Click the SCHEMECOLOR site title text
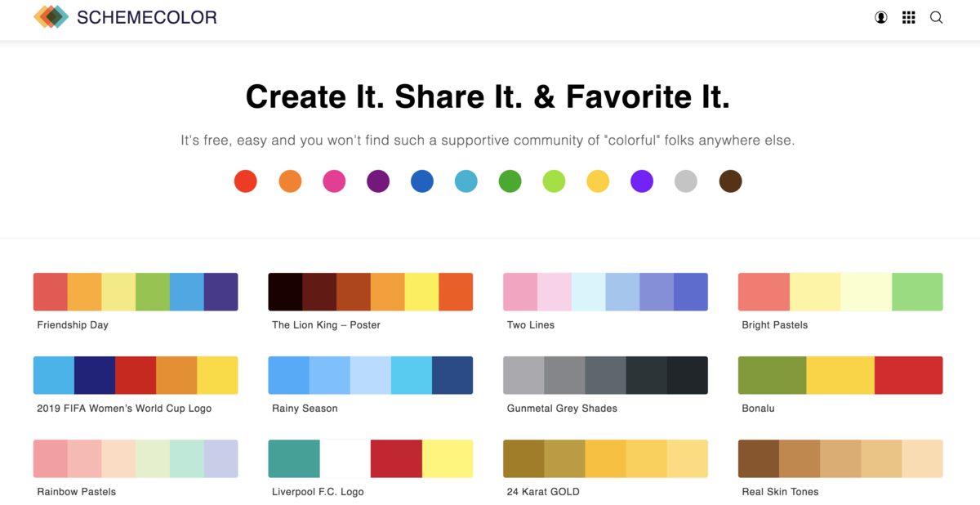Screen dimensions: 980x505 coord(147,17)
